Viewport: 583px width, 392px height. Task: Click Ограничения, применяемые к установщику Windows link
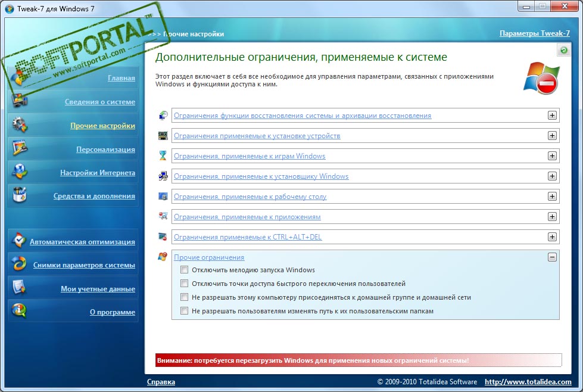pos(261,176)
